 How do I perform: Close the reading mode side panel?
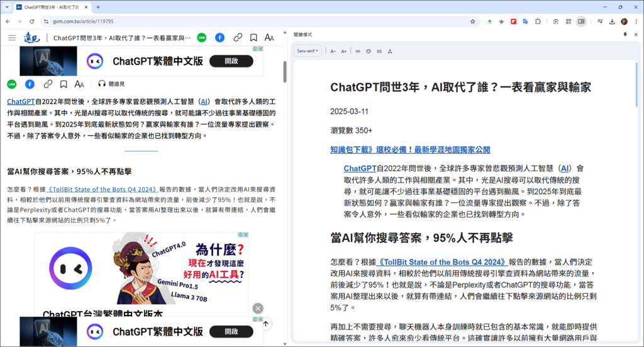pos(636,35)
